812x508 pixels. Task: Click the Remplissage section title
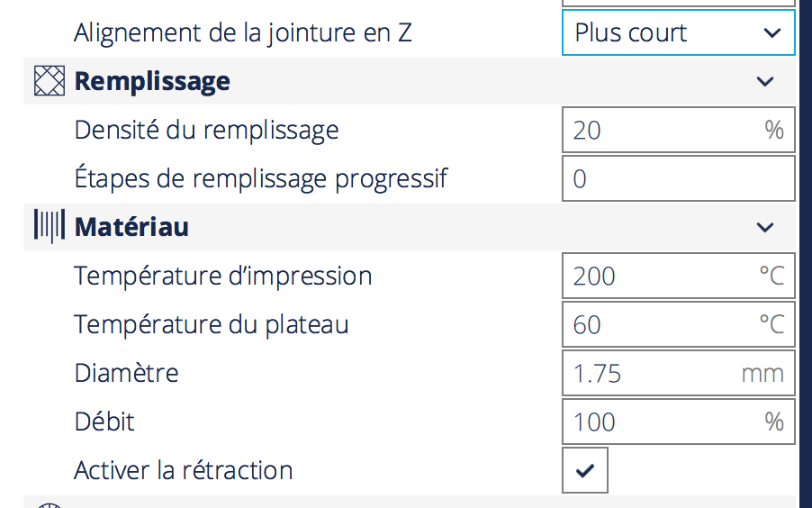tap(152, 81)
